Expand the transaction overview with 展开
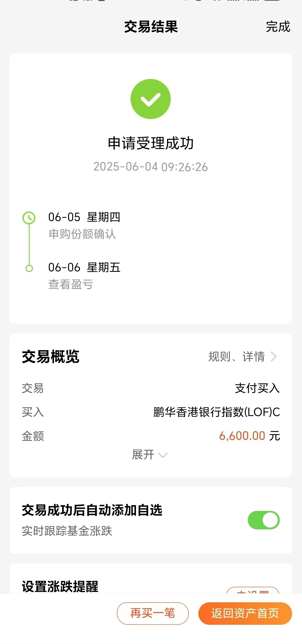 point(150,454)
